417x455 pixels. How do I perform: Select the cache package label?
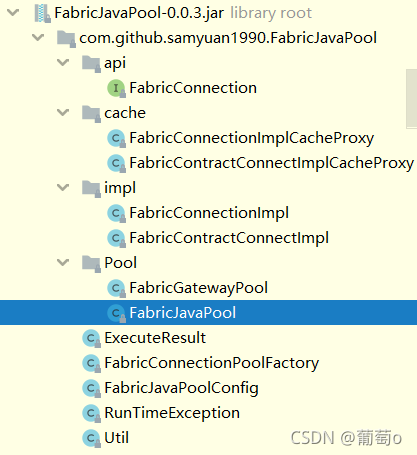coord(125,113)
